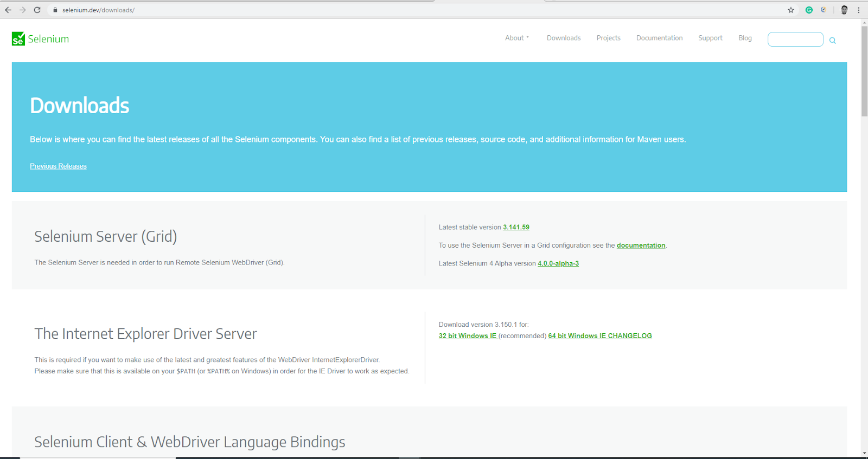Click the padlock site info icon
Viewport: 868px width, 459px height.
pos(55,10)
